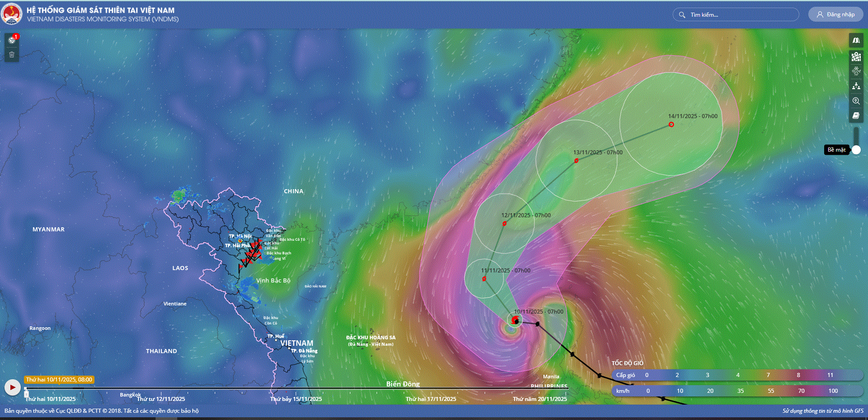Click the 14/11/2025 07h00 forecast point
The image size is (868, 420).
pyautogui.click(x=671, y=124)
